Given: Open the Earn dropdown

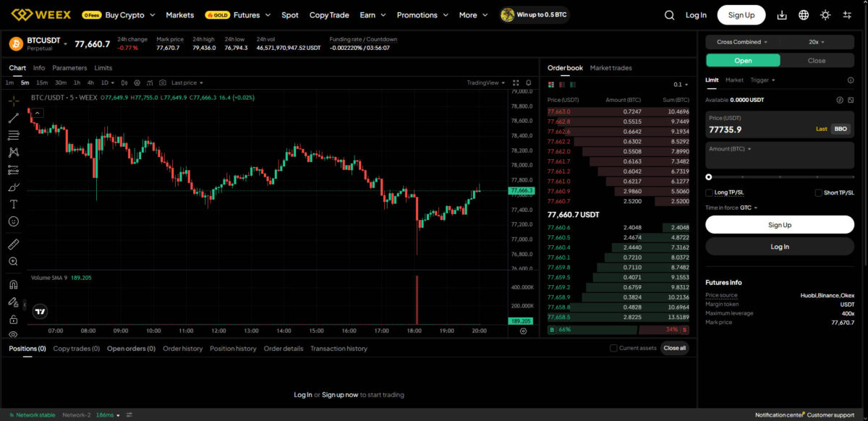Looking at the screenshot, I should coord(373,14).
